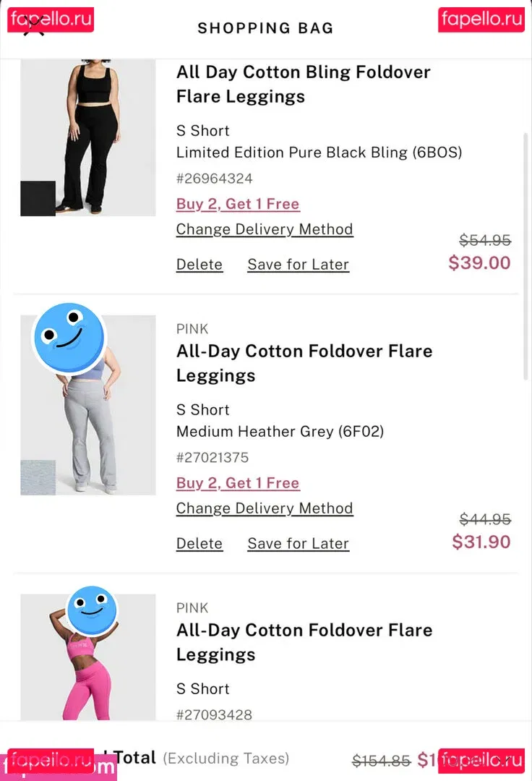Open the Heather Grey Foldover Flare Leggings title

pyautogui.click(x=304, y=363)
